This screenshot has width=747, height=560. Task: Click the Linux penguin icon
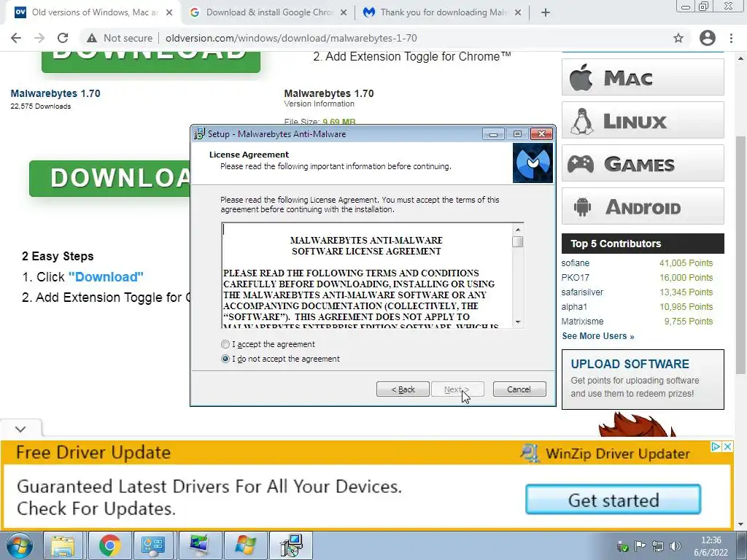point(581,121)
